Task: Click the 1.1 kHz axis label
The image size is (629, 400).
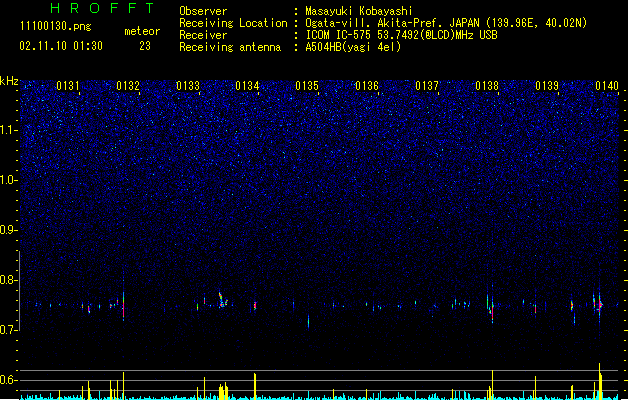Action: 9,130
